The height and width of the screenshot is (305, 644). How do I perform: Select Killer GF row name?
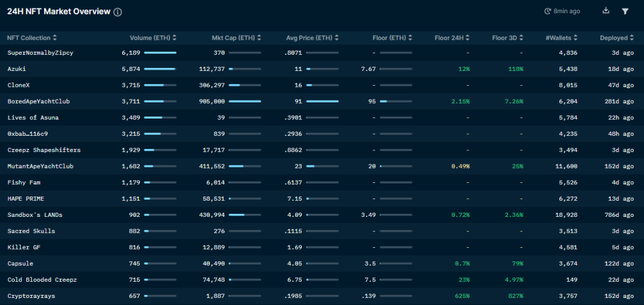coord(24,247)
